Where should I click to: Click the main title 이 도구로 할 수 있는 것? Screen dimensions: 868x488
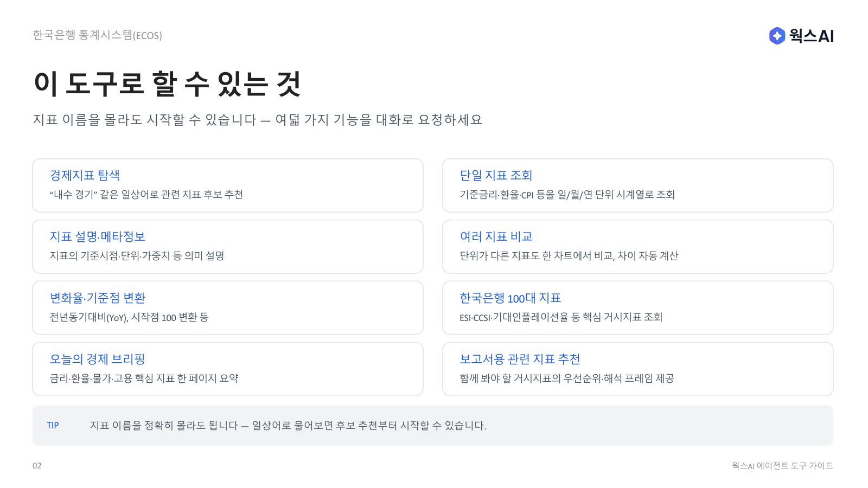tap(167, 84)
